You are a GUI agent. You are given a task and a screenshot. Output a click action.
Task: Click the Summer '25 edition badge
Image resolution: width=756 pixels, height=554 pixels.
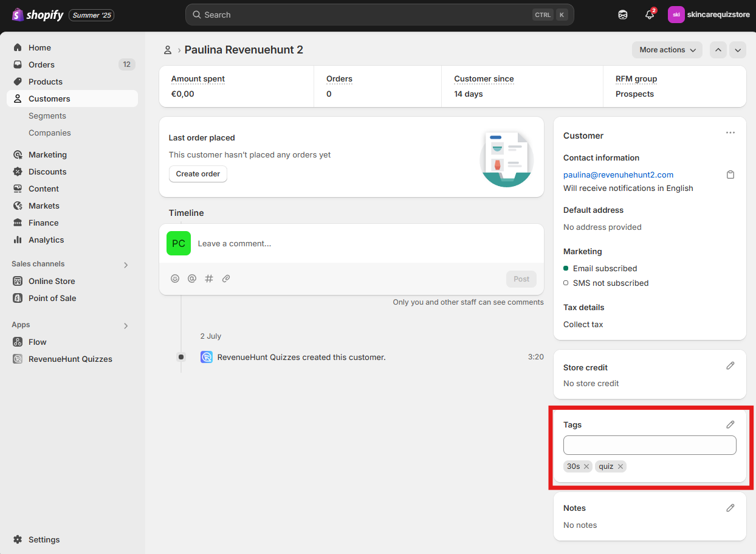(x=92, y=15)
